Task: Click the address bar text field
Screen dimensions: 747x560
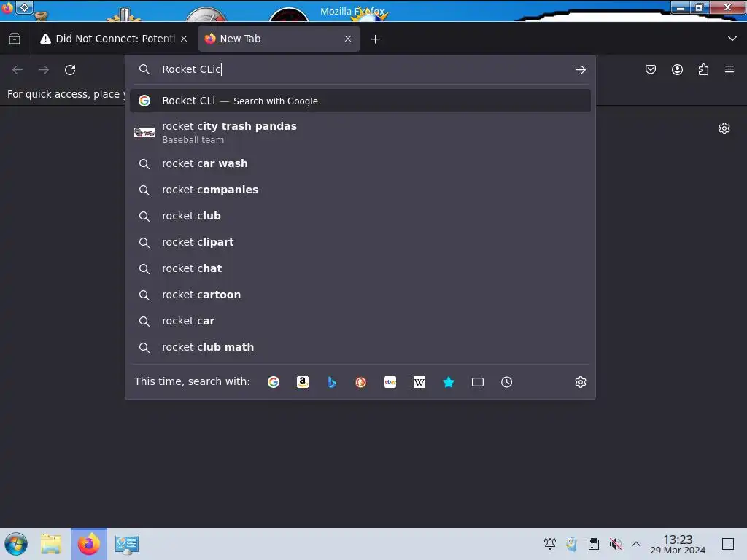Action: tap(362, 69)
